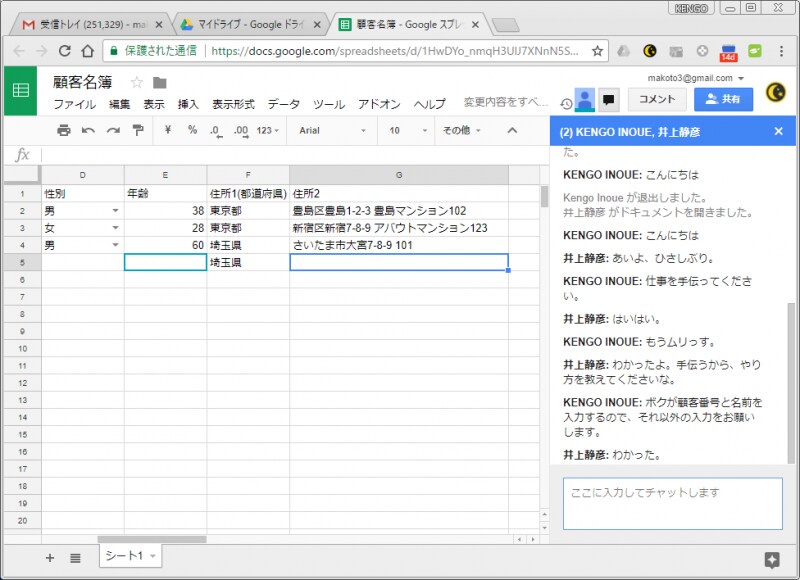Increase decimal places
This screenshot has height=580, width=800.
pos(238,131)
